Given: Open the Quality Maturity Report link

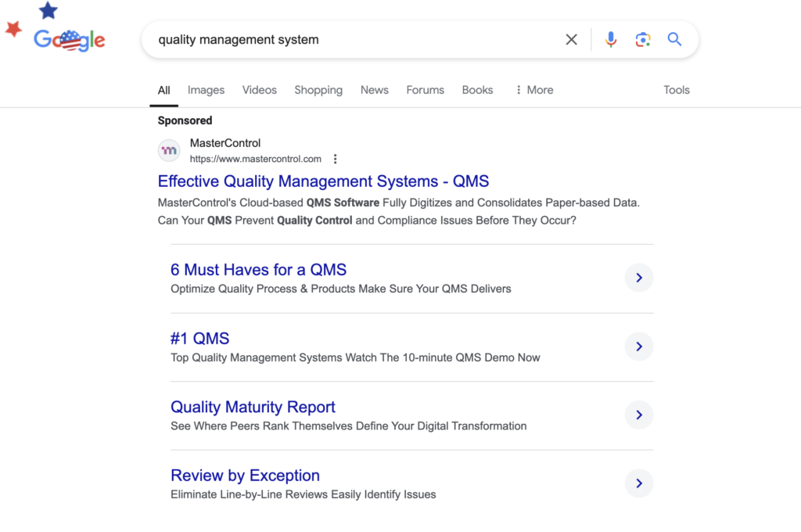Looking at the screenshot, I should pos(253,407).
